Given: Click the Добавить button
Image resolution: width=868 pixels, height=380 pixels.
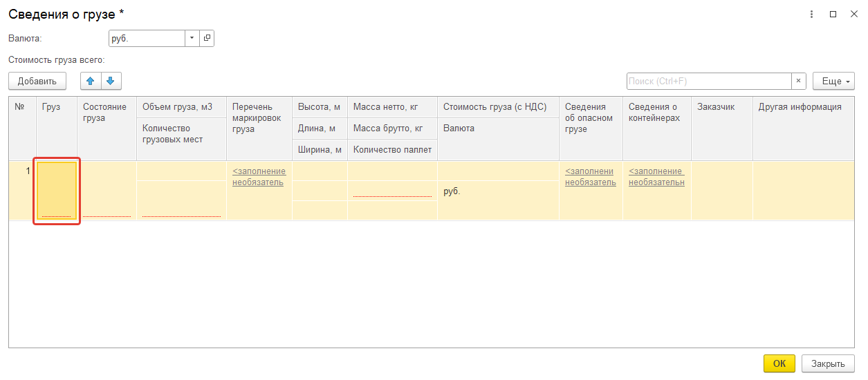Looking at the screenshot, I should (x=37, y=82).
